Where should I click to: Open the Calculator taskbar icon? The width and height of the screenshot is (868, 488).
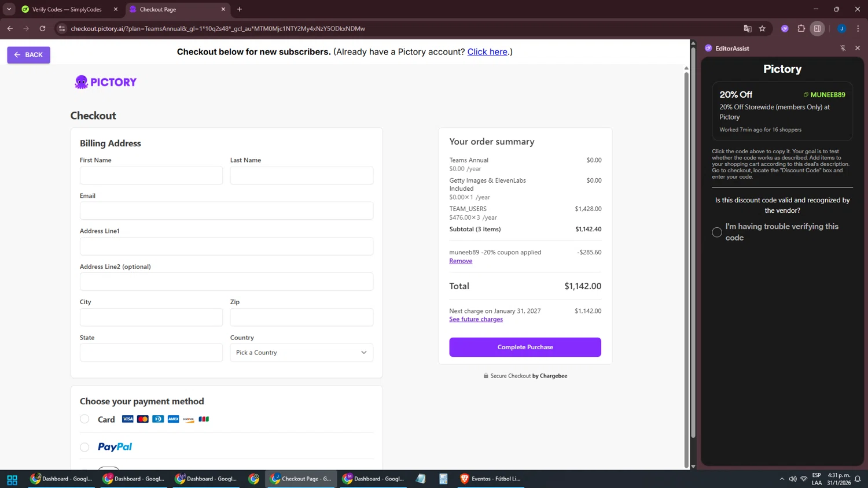pos(443,479)
